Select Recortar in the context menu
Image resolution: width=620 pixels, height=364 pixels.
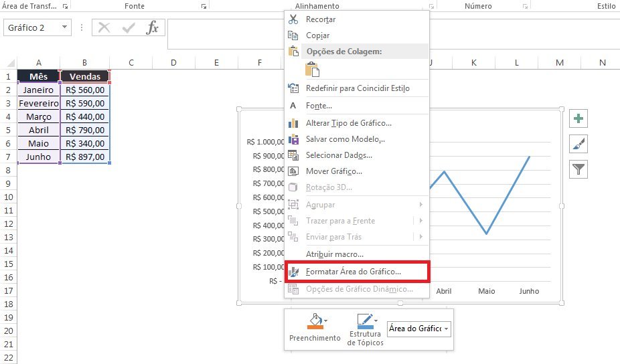321,19
